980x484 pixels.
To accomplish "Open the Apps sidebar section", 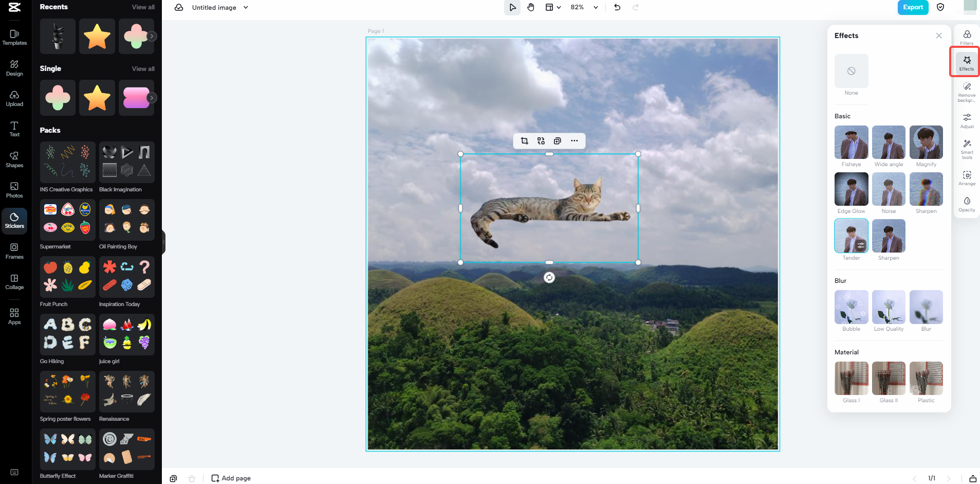I will [x=14, y=316].
